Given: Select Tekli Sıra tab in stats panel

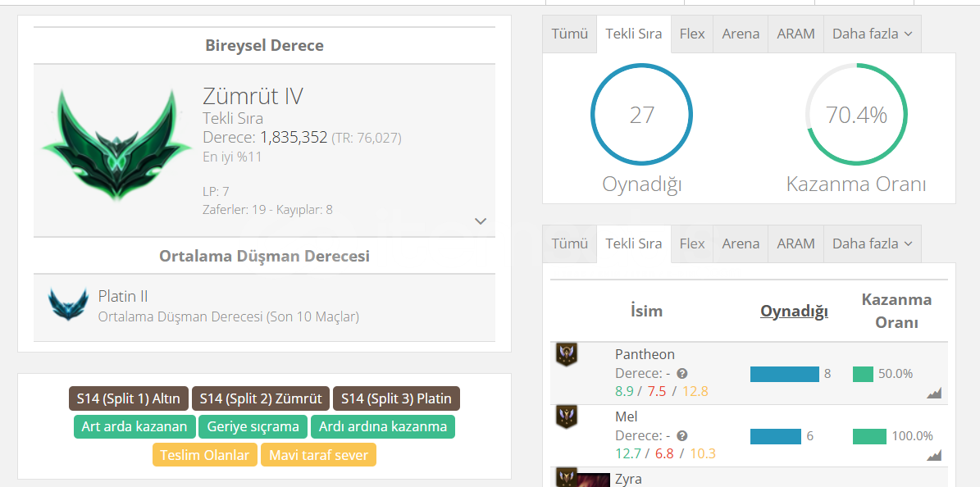Looking at the screenshot, I should 634,34.
